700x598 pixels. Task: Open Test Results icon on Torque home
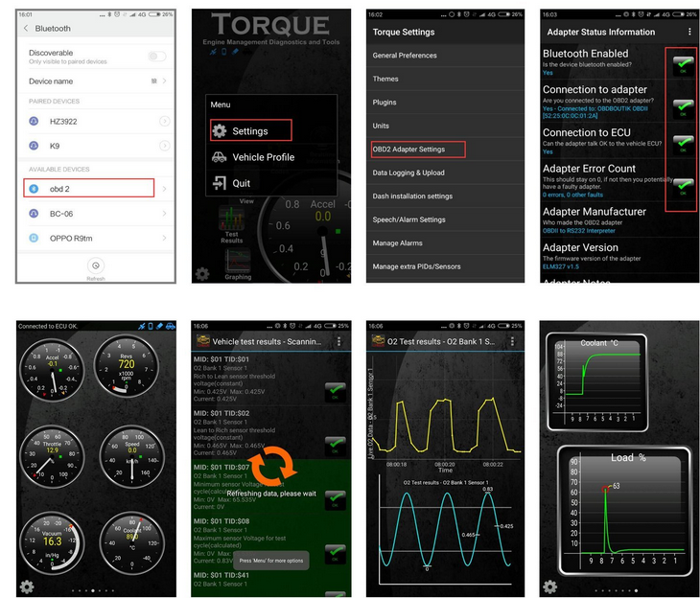(x=231, y=224)
